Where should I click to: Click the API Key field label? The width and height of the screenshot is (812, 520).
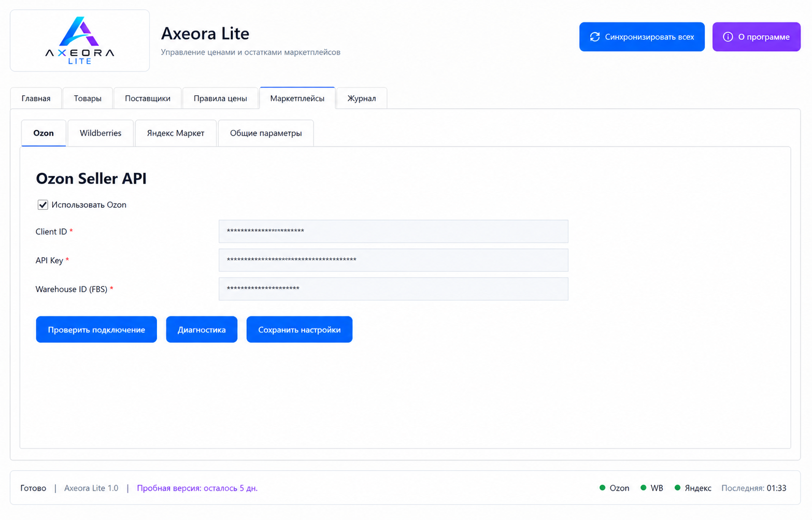pyautogui.click(x=49, y=260)
